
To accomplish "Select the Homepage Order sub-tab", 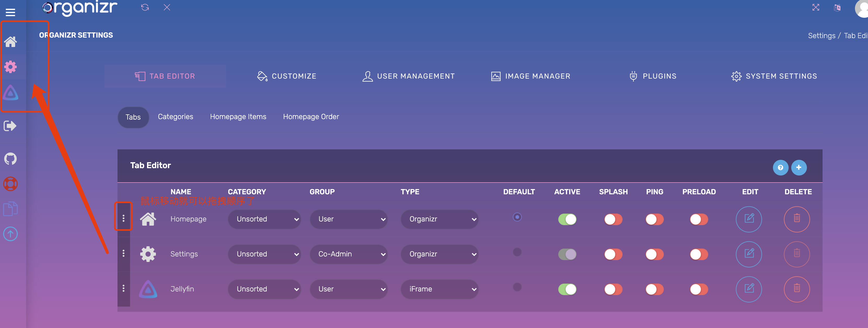I will [311, 117].
